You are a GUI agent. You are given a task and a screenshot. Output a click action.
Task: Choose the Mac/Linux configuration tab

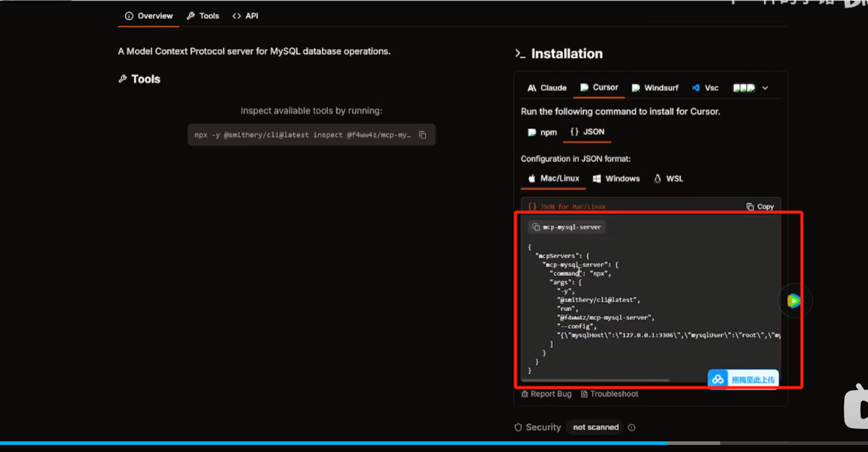pos(554,178)
